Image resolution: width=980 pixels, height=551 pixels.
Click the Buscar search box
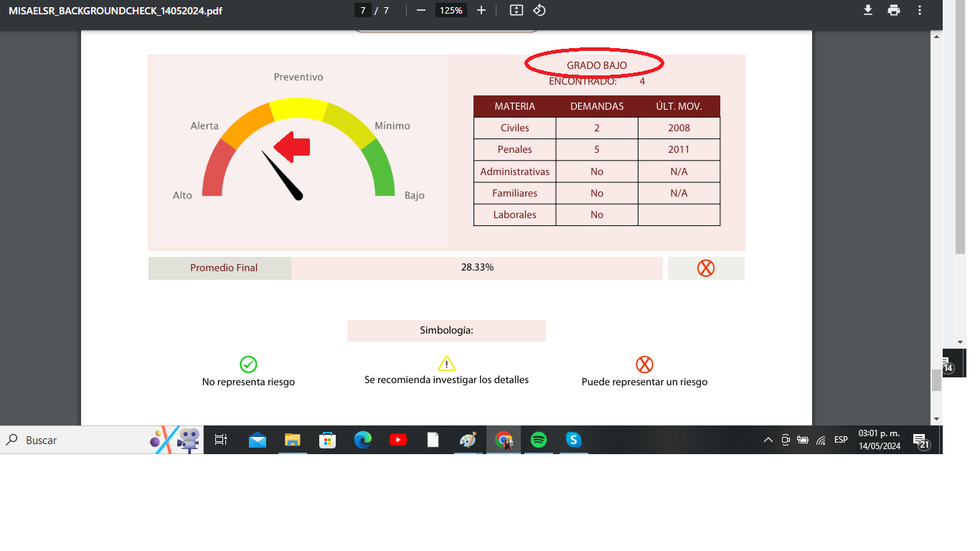(79, 440)
